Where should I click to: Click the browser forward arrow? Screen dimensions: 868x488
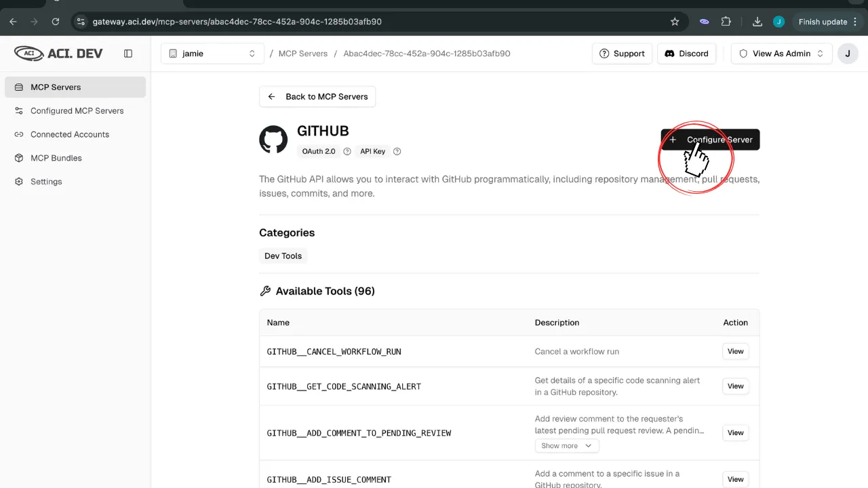point(34,22)
